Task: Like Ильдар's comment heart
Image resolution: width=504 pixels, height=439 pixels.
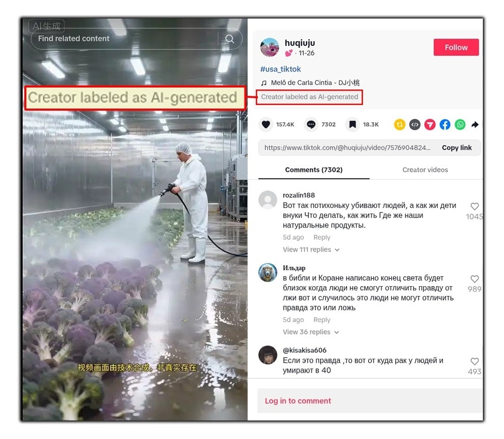Action: coord(475,279)
